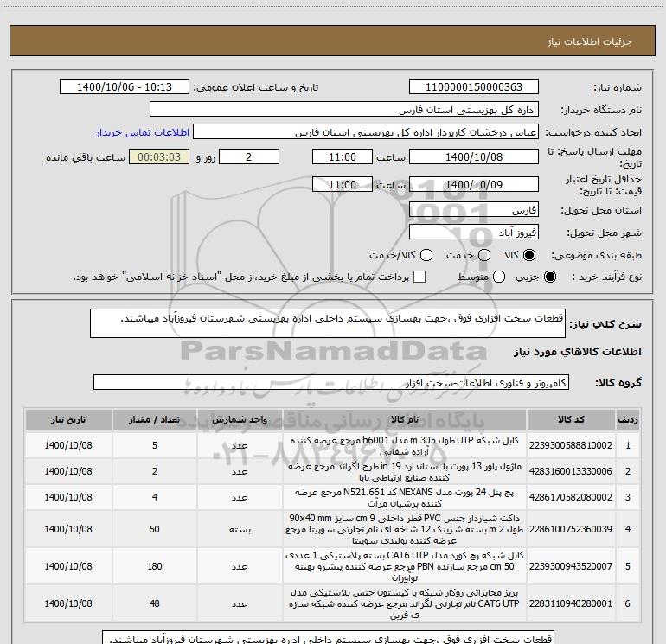Click the bottom description note box
The height and width of the screenshot is (644, 666).
pos(329,638)
